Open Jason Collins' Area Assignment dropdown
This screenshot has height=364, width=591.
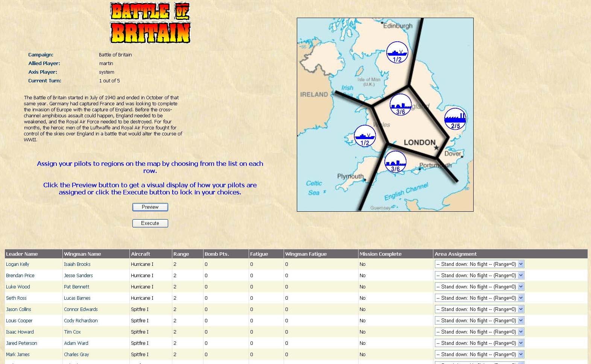[x=479, y=309]
